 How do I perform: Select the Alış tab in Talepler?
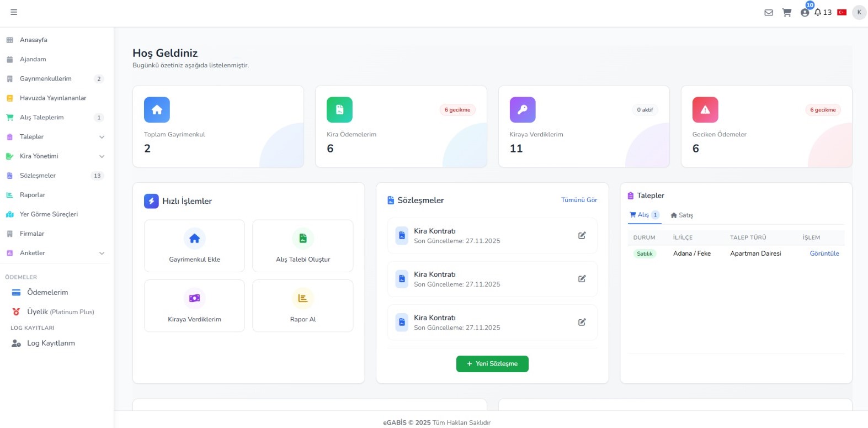coord(643,215)
